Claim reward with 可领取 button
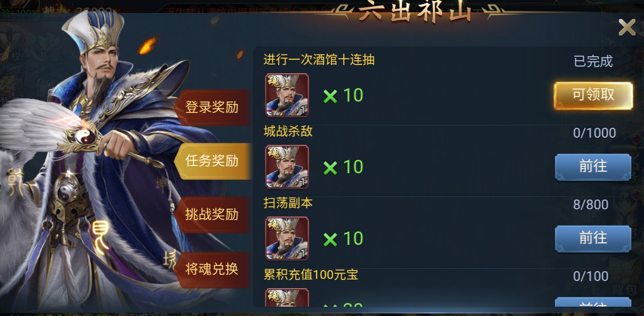The width and height of the screenshot is (644, 316). (593, 95)
